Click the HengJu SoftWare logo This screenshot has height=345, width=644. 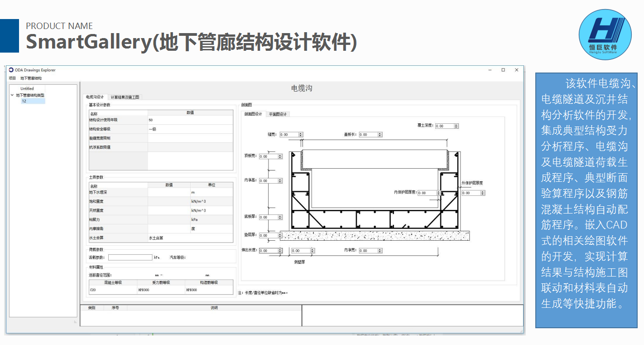[x=605, y=34]
